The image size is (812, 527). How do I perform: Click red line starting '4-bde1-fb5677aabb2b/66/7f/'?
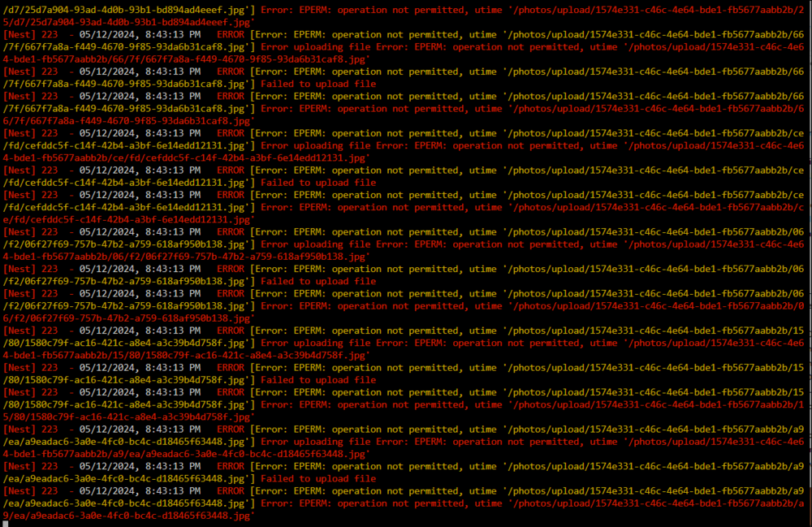coord(187,59)
